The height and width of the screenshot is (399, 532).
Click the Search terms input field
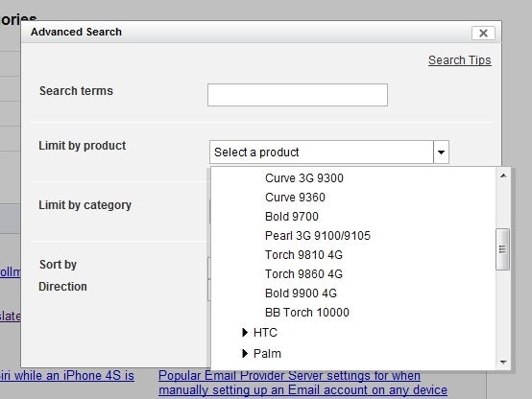click(298, 95)
